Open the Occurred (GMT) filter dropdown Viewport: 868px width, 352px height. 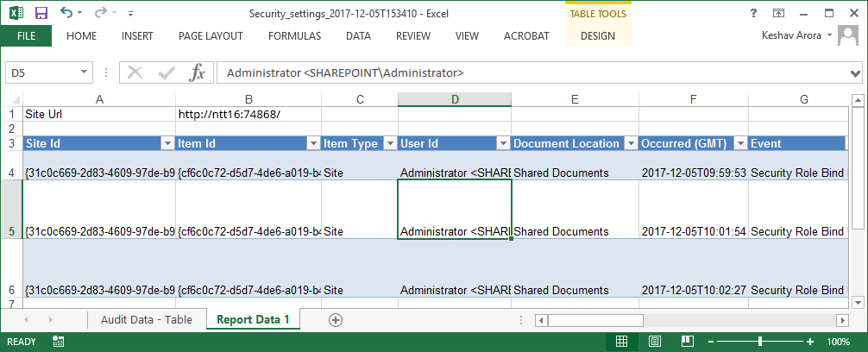740,144
